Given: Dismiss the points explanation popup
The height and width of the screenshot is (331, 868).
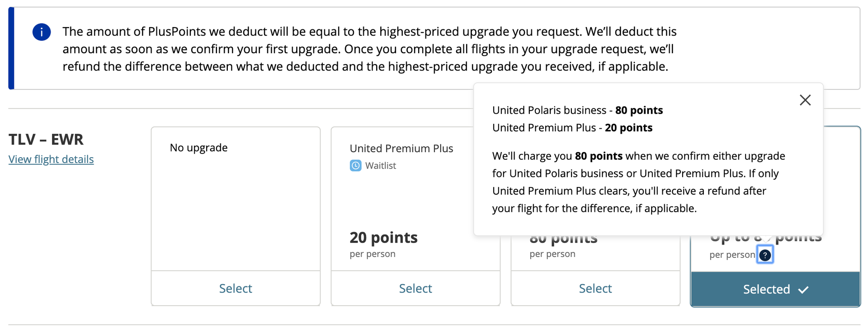Looking at the screenshot, I should point(805,100).
